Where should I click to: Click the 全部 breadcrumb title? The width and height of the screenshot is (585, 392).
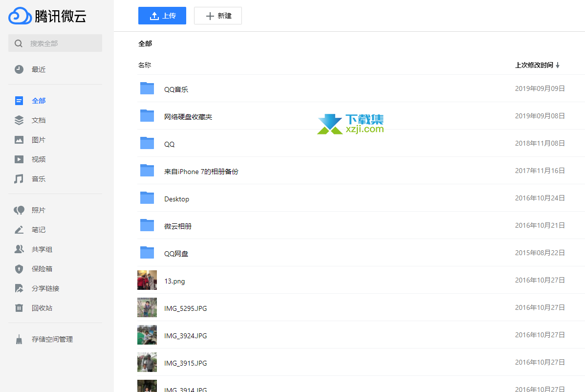click(145, 44)
